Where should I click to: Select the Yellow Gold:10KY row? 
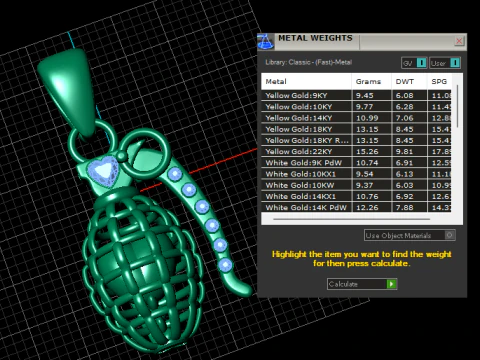coord(356,107)
